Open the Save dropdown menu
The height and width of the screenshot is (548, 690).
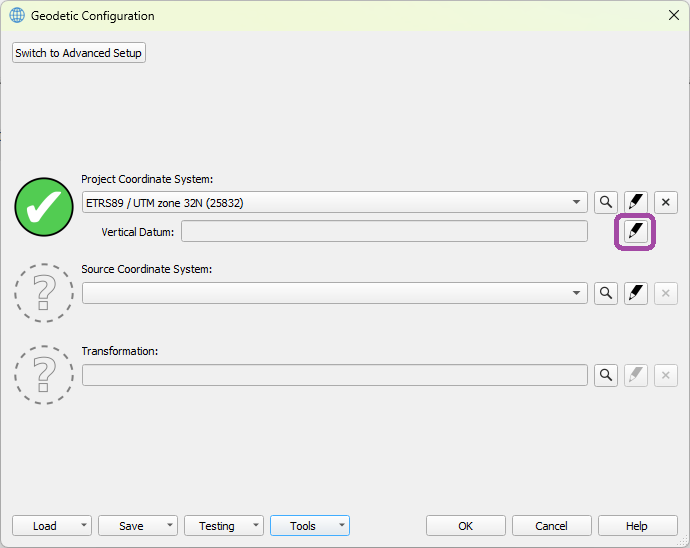coord(169,526)
